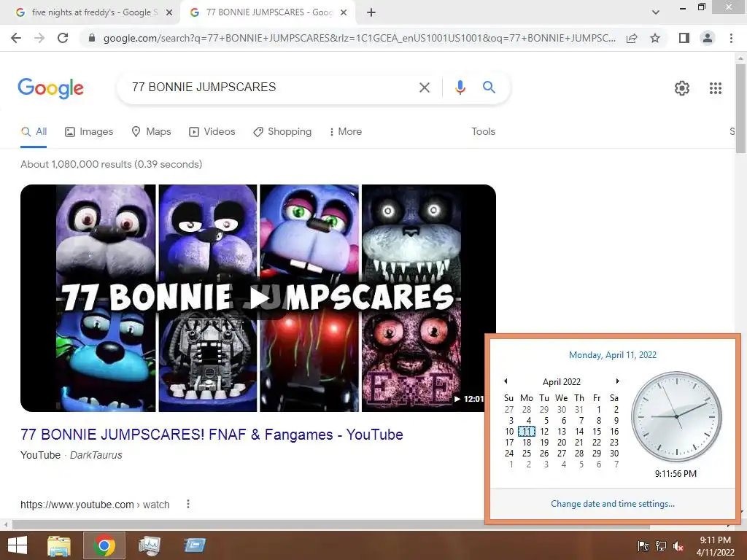Open the system monitor taskbar app
This screenshot has height=560, width=747.
(149, 545)
